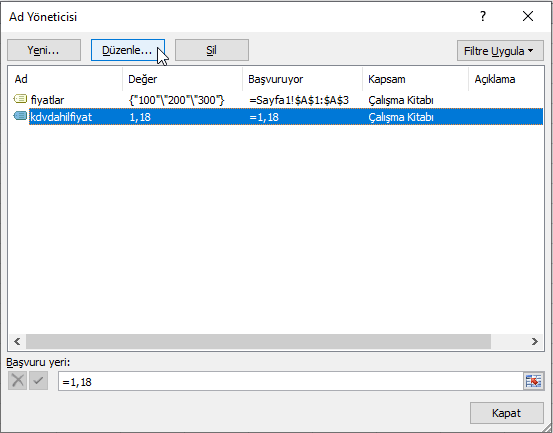Viewport: 553px width, 433px height.
Task: Click the resize grip at the dialog corner
Action: [x=547, y=427]
